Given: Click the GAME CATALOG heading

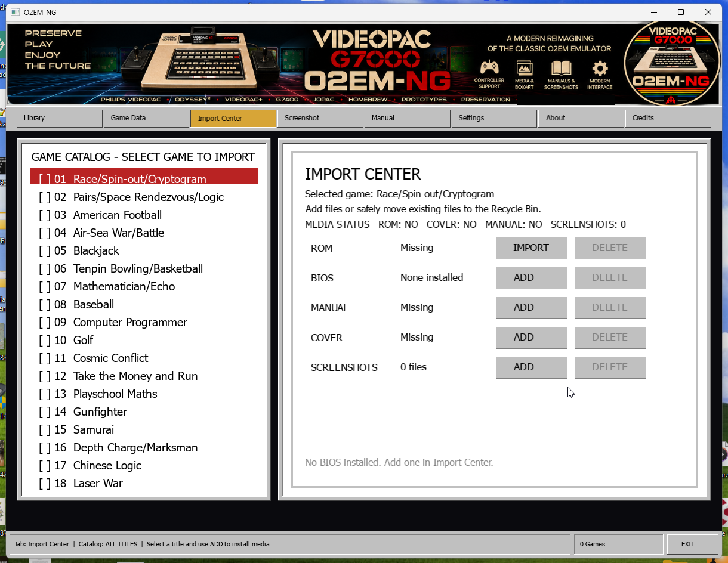Looking at the screenshot, I should pyautogui.click(x=143, y=157).
